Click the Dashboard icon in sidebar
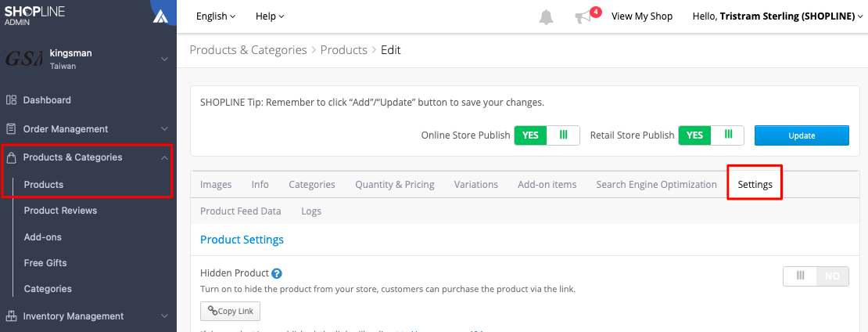This screenshot has height=332, width=868. coord(11,100)
